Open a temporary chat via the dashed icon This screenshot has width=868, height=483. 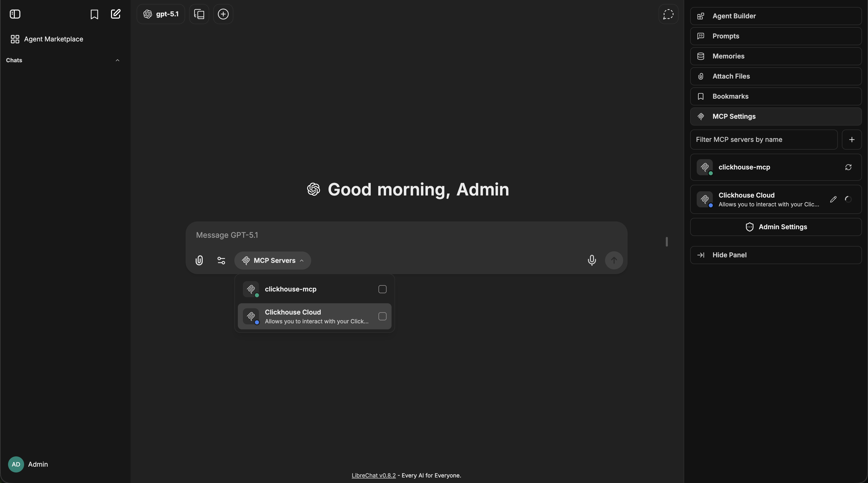[668, 14]
